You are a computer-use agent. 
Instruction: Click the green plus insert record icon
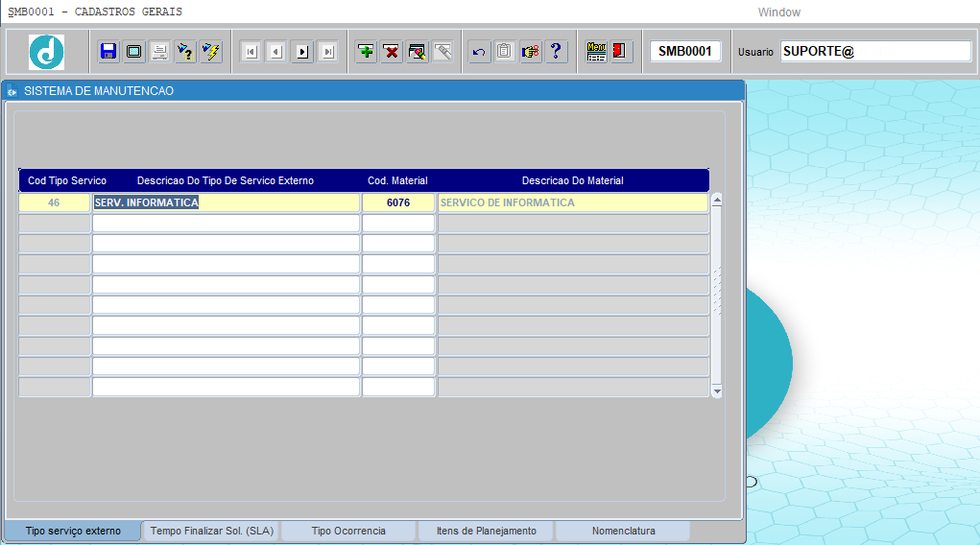coord(366,52)
